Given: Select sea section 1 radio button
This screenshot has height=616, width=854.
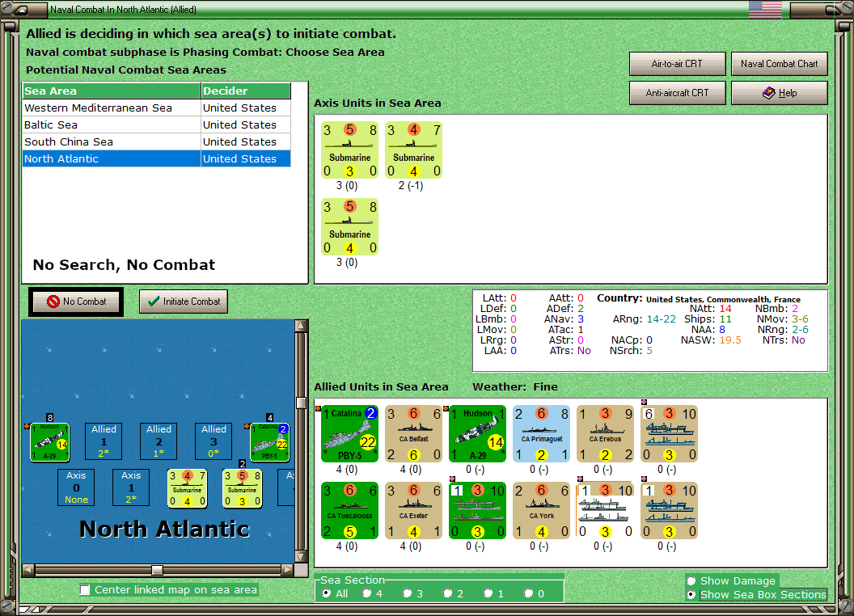Looking at the screenshot, I should coord(488,593).
